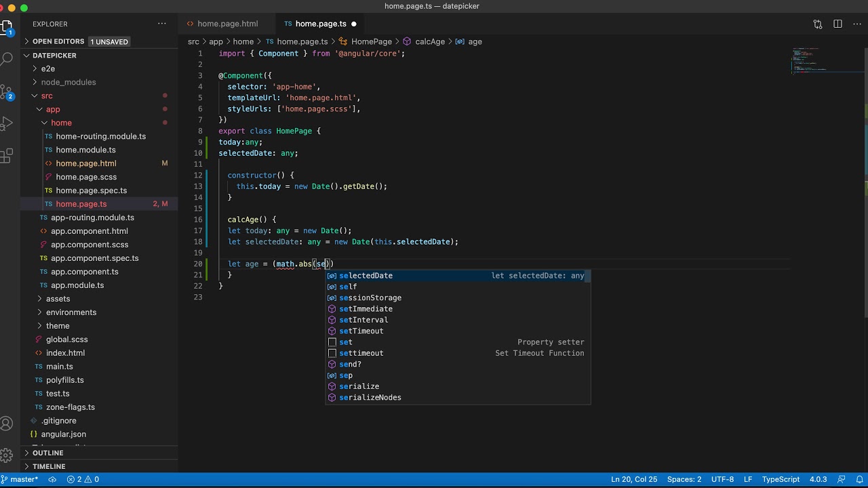Click the Split Editor Right icon
The image size is (868, 488).
(x=837, y=24)
